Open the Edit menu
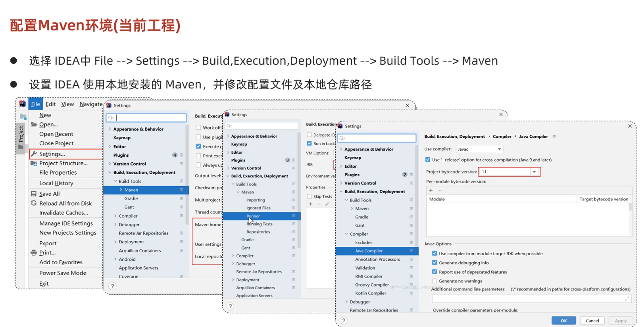Viewport: 644px width, 327px height. pyautogui.click(x=51, y=104)
